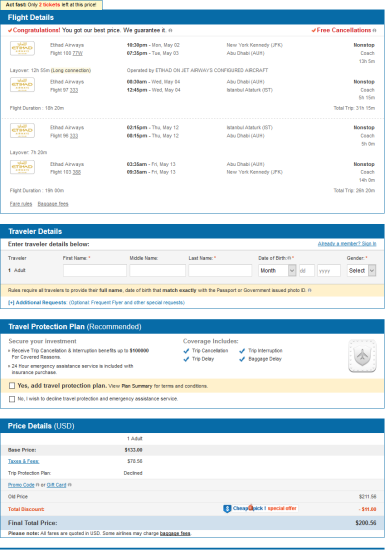The height and width of the screenshot is (550, 385).
Task: Click the Taxes & Fees $78.56 value
Action: tap(135, 461)
